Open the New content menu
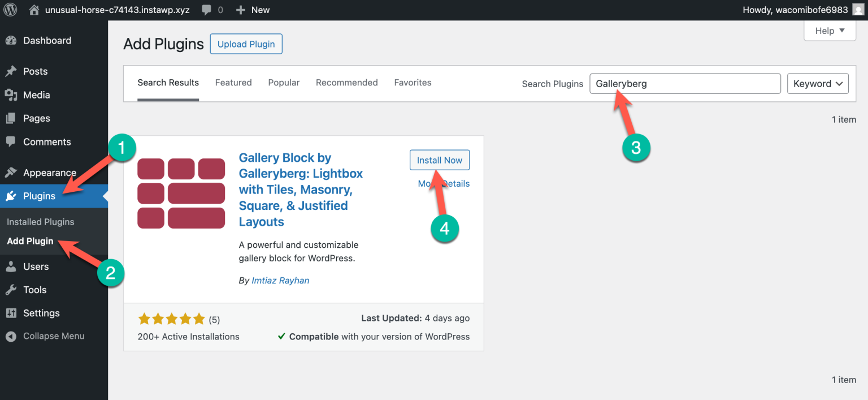The image size is (868, 400). click(x=253, y=10)
